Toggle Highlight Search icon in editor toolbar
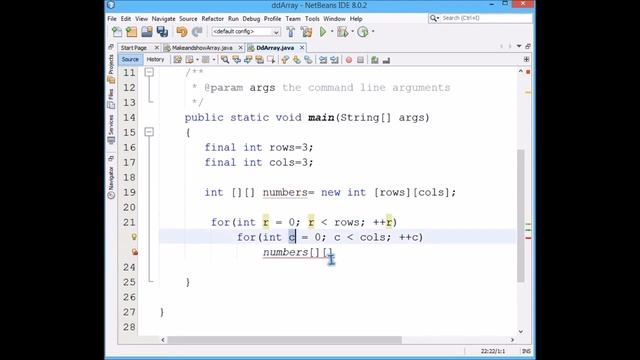The height and width of the screenshot is (360, 640). [x=259, y=60]
